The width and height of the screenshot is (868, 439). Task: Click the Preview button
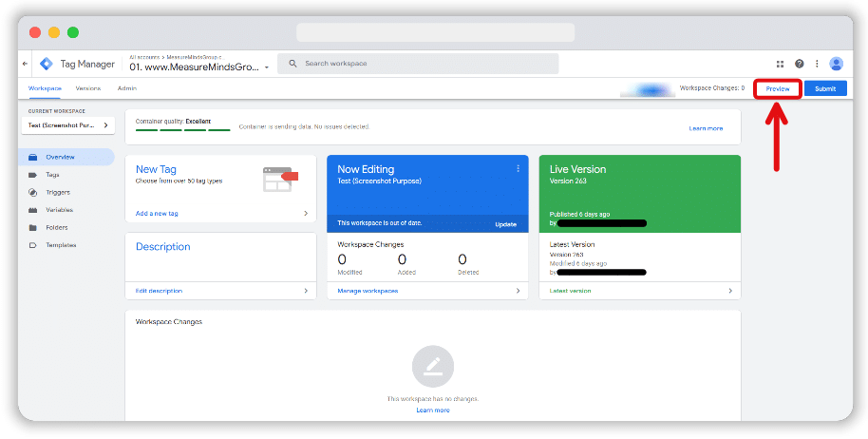tap(777, 88)
